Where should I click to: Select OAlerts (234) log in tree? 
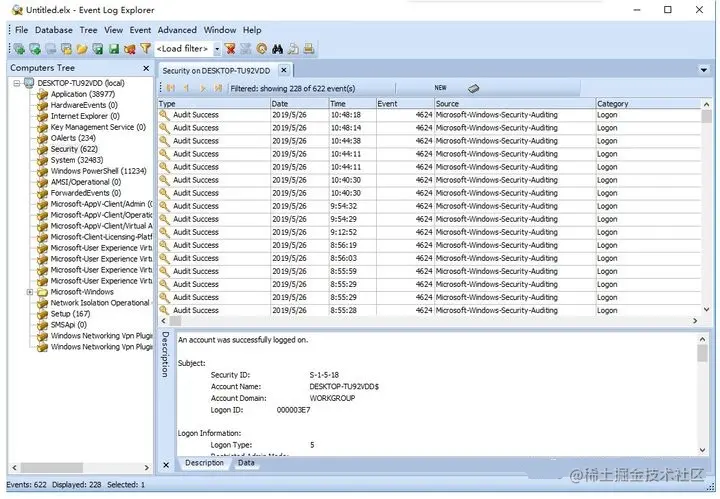click(x=73, y=138)
